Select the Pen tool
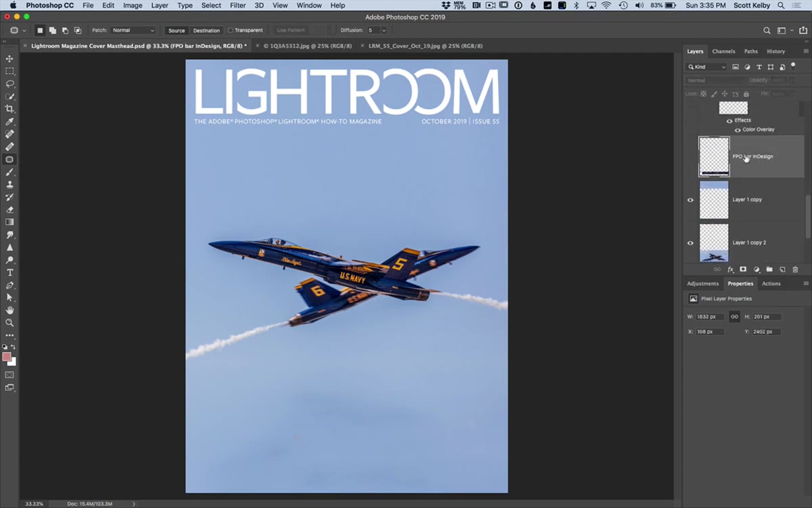 [9, 285]
